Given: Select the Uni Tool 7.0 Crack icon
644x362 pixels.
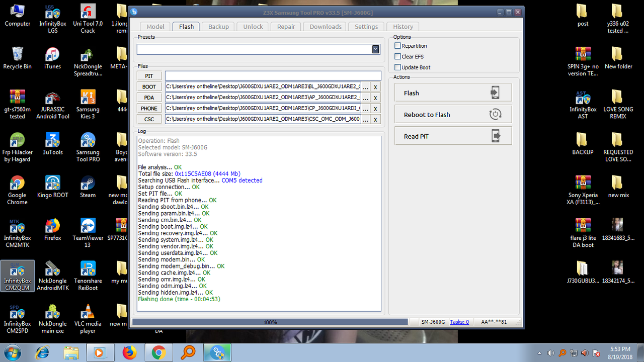Looking at the screenshot, I should tap(88, 19).
